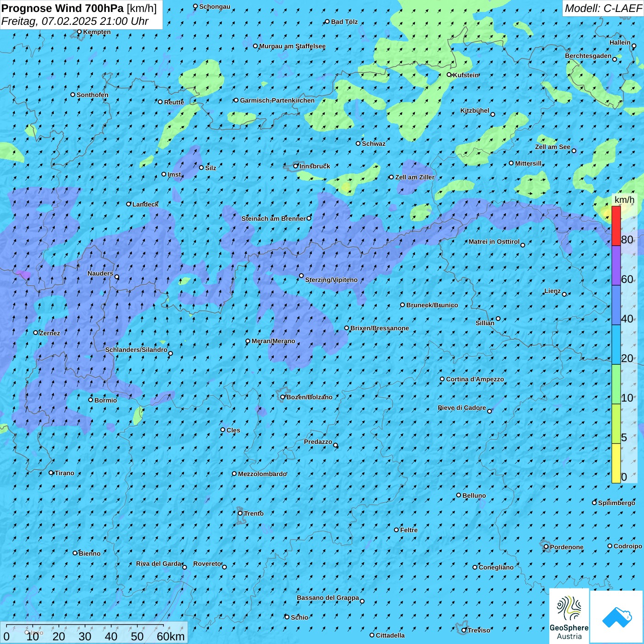Click the yellow 0 km/h legend color
The width and height of the screenshot is (644, 644).
click(616, 463)
